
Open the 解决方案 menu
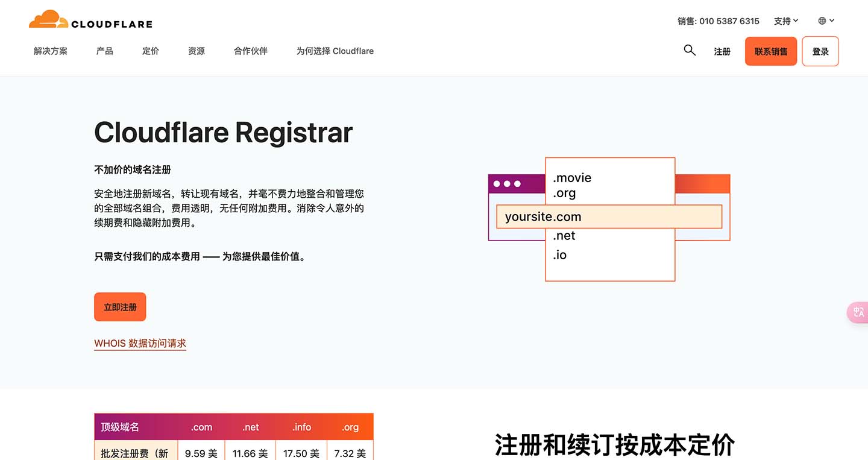click(x=51, y=51)
